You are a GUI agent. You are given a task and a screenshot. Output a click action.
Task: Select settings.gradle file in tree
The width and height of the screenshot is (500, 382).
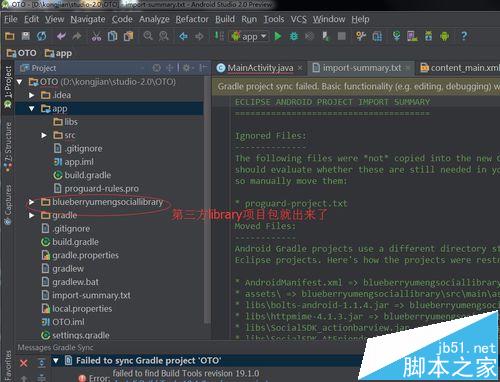point(75,335)
